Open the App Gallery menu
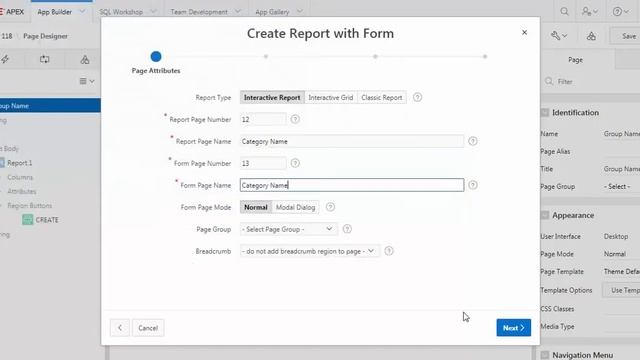 (x=272, y=12)
